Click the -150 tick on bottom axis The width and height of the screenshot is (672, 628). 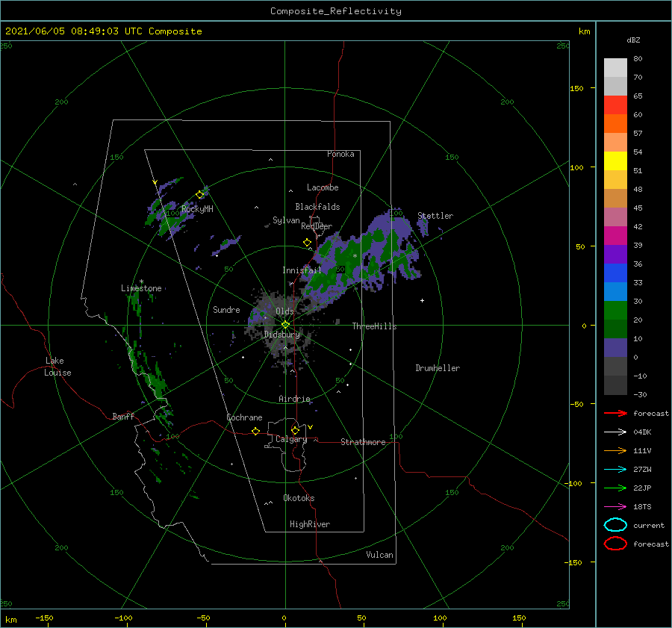click(x=44, y=618)
